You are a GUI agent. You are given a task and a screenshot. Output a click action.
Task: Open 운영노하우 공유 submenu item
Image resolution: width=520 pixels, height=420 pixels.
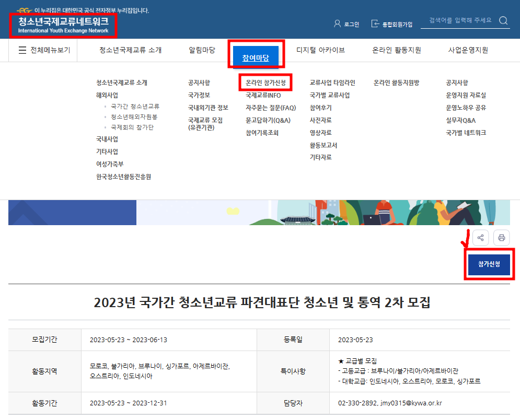466,108
